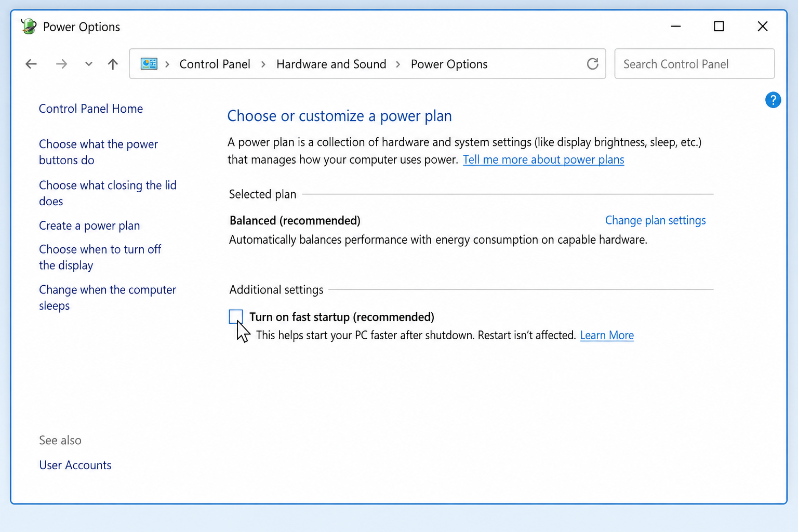Choose what the power buttons do
Screen dimensions: 798x532
coord(98,152)
